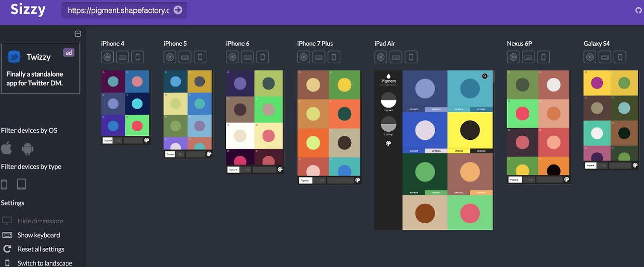Click the phone orientation icon under Galaxy S4
The width and height of the screenshot is (644, 267).
(x=620, y=57)
